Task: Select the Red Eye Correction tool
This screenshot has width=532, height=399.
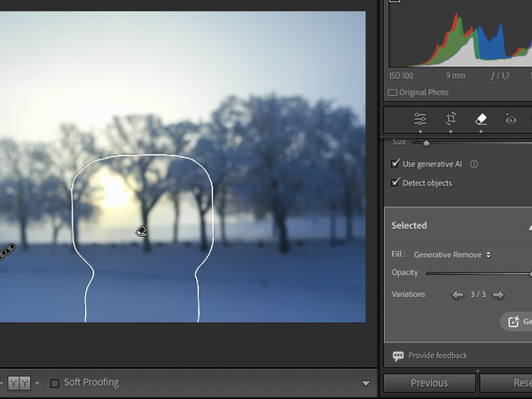Action: pyautogui.click(x=511, y=119)
